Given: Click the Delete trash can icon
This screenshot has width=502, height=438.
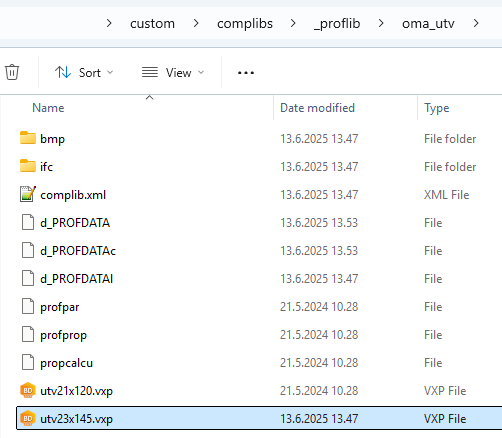Looking at the screenshot, I should [x=12, y=72].
